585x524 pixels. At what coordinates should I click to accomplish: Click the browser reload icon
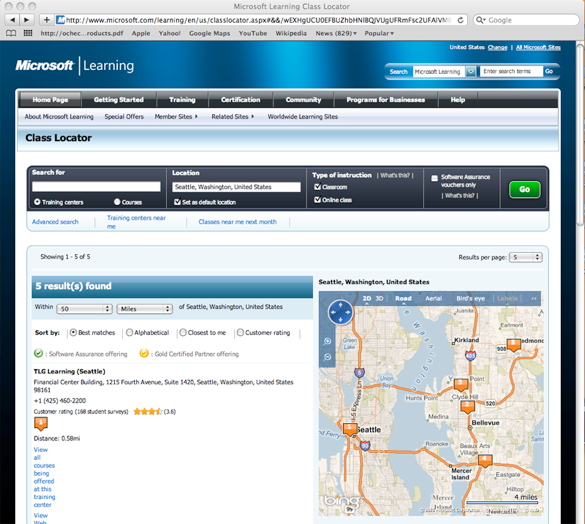460,20
